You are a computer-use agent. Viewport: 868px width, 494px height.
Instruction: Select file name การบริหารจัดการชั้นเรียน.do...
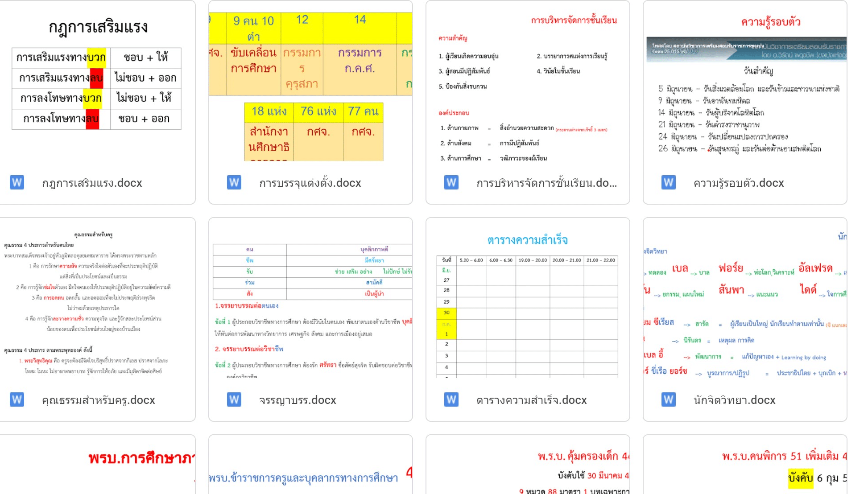tap(546, 183)
